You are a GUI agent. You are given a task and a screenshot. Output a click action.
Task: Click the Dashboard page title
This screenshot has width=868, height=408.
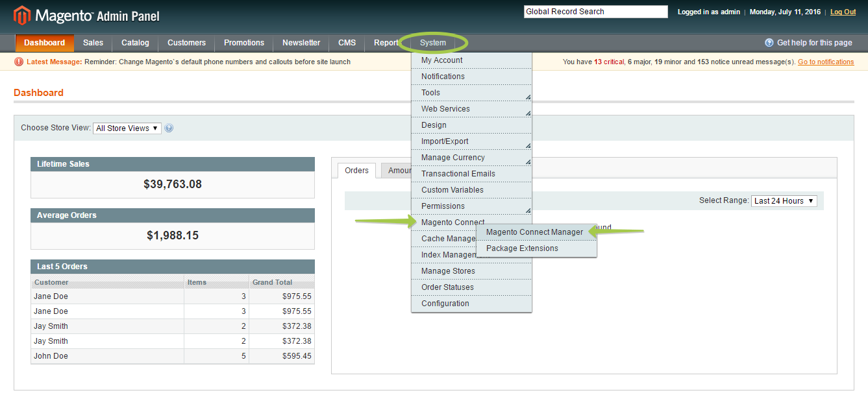tap(39, 93)
